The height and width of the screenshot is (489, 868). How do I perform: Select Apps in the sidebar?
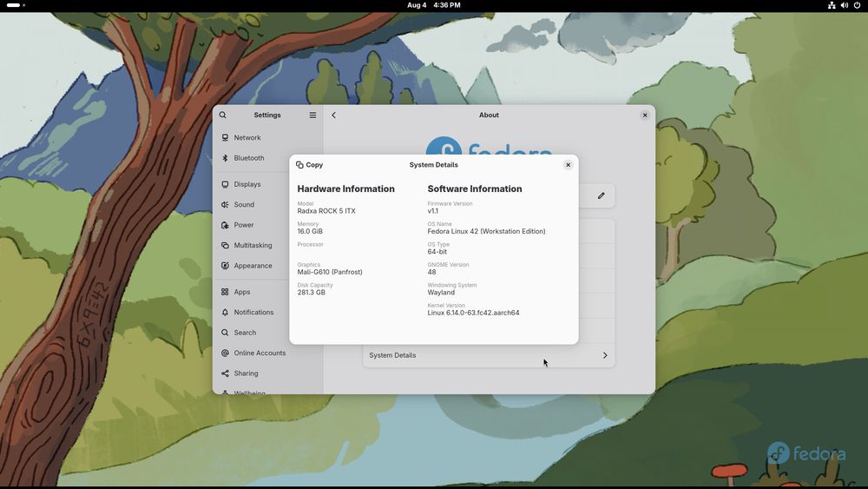(268, 292)
